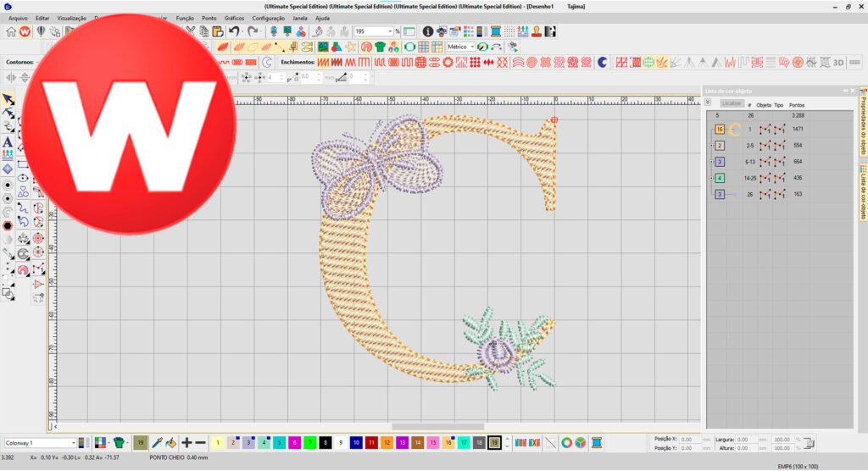Click the Posição X input field

click(x=690, y=440)
